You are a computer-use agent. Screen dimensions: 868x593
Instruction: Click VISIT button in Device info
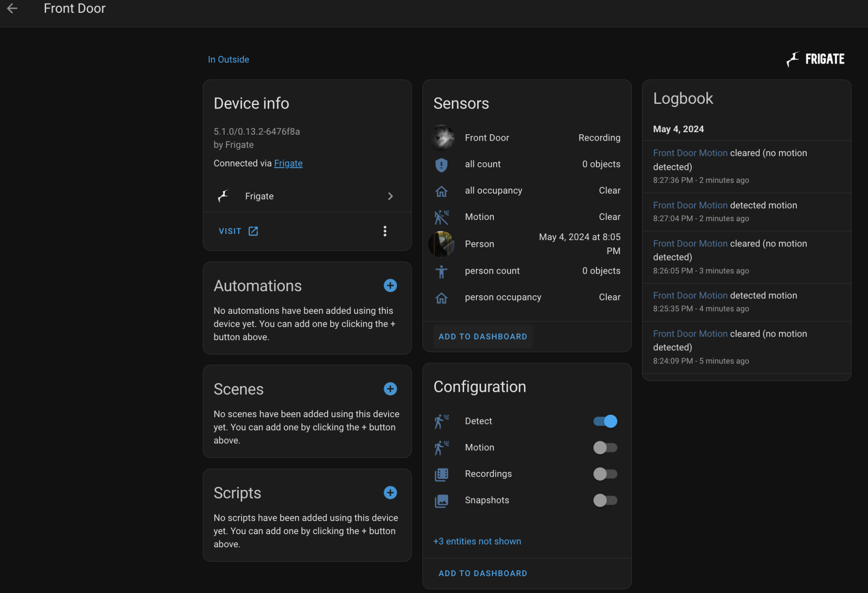(238, 231)
